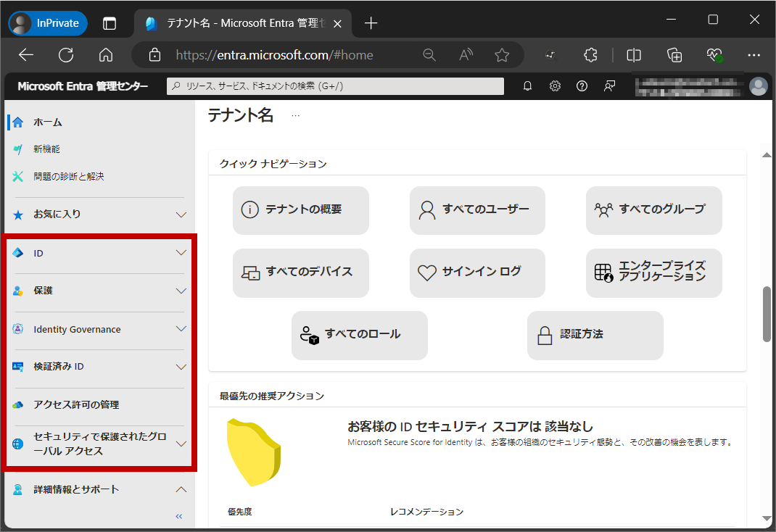The image size is (776, 532).
Task: Click the scrollbar down arrow
Action: [x=767, y=518]
